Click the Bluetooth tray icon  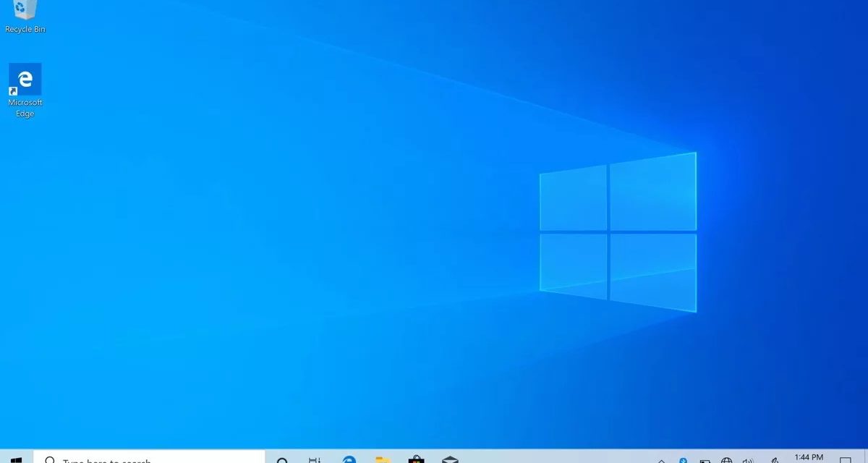[x=683, y=459]
